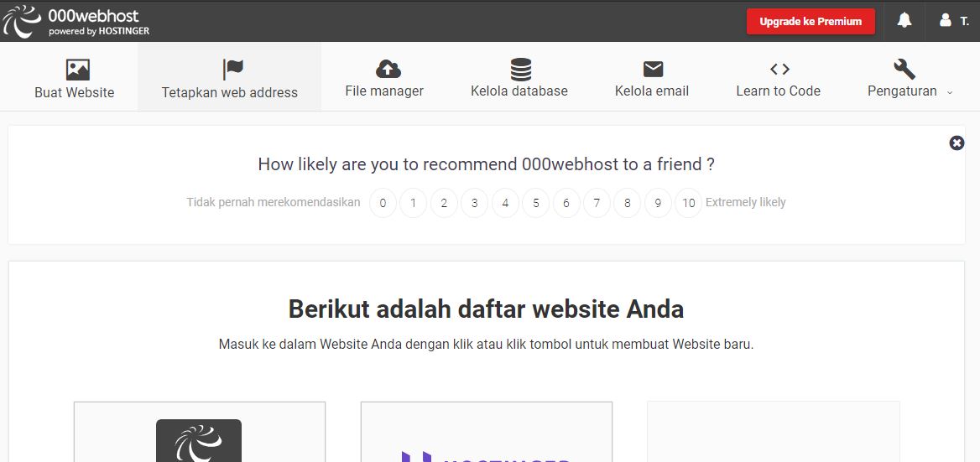The image size is (980, 462).
Task: Click the 000webhost brand name text
Action: tap(94, 16)
